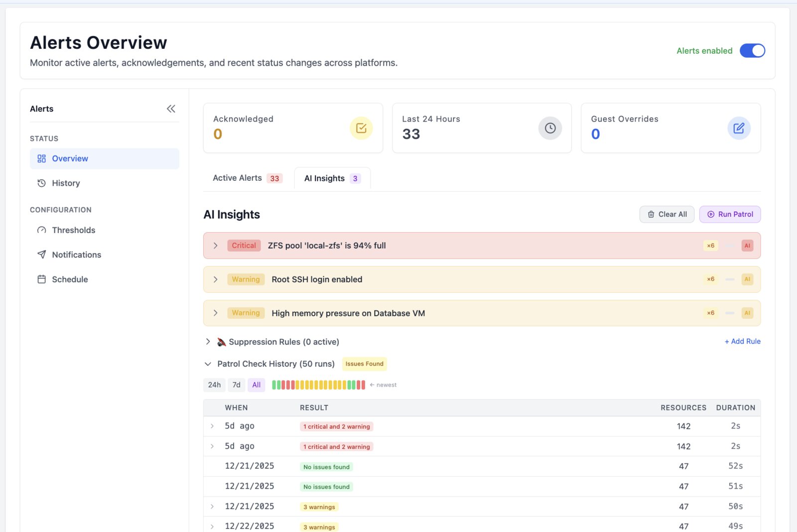This screenshot has height=532, width=797.
Task: Click the Suppression Rules muted bell icon
Action: tap(222, 342)
